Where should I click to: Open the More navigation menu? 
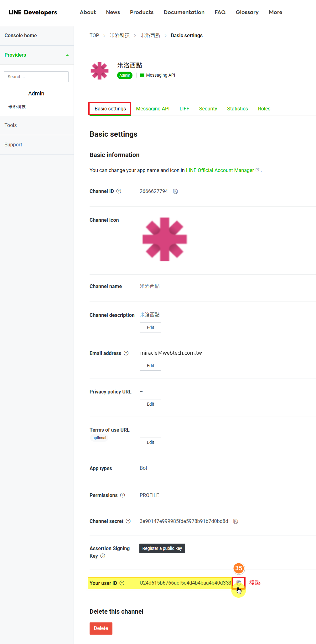[275, 13]
